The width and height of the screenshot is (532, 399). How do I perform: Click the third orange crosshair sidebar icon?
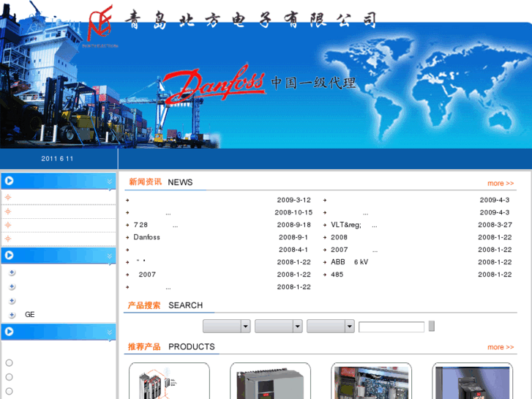click(x=8, y=225)
